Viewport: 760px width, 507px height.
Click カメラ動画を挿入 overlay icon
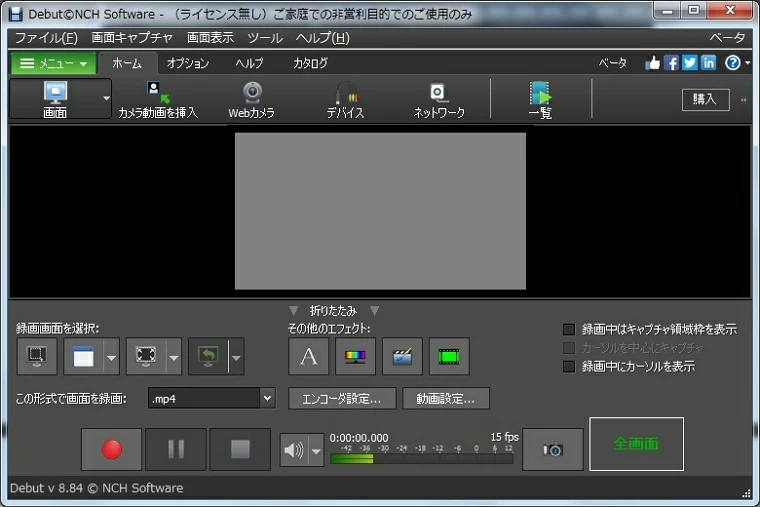coord(158,100)
